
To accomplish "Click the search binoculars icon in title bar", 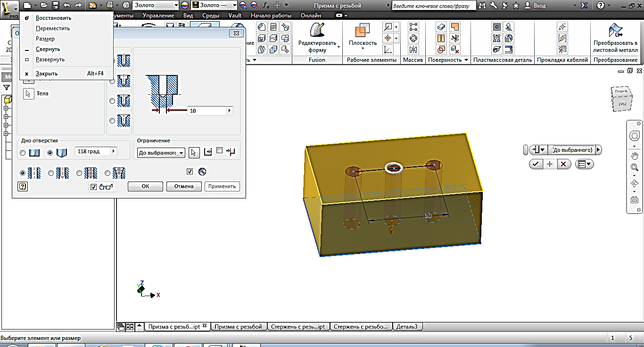I will pyautogui.click(x=483, y=5).
